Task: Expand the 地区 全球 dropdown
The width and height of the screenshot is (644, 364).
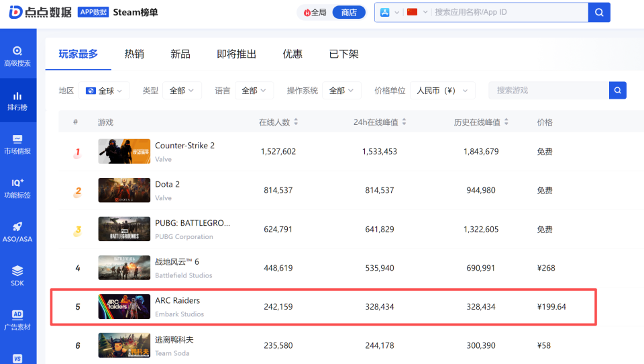Action: [104, 91]
